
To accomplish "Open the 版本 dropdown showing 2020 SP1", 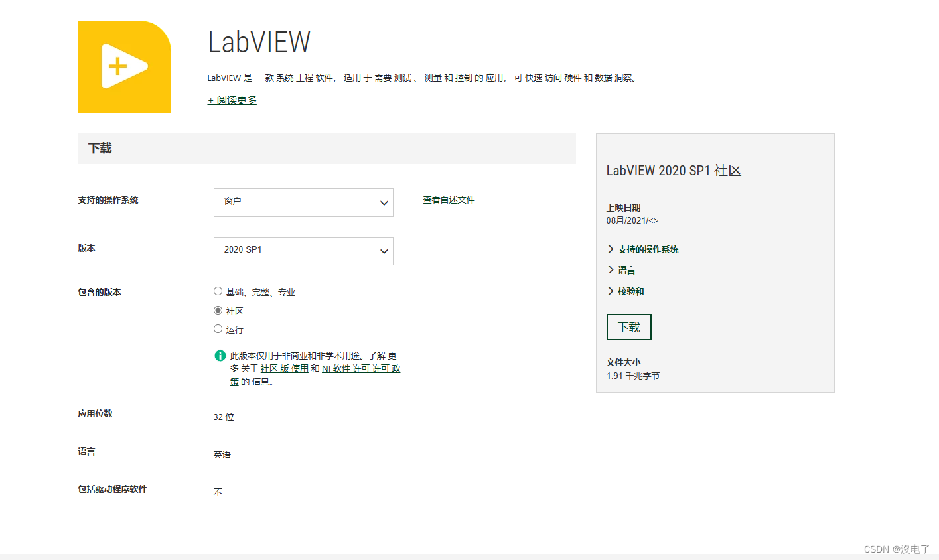I will click(303, 251).
